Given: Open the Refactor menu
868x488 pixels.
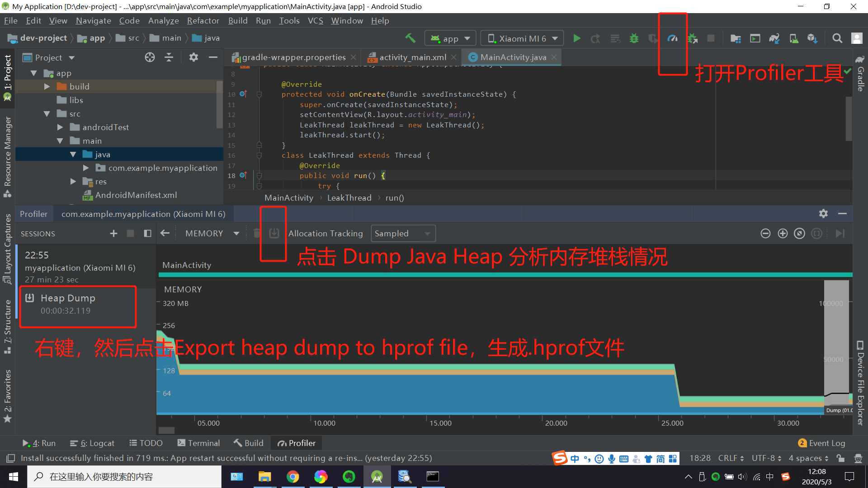Looking at the screenshot, I should 203,21.
